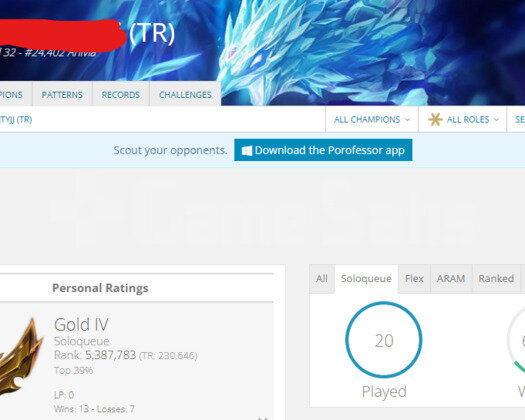This screenshot has height=420, width=525.
Task: Click the 20 Played circle gauge
Action: pyautogui.click(x=384, y=340)
